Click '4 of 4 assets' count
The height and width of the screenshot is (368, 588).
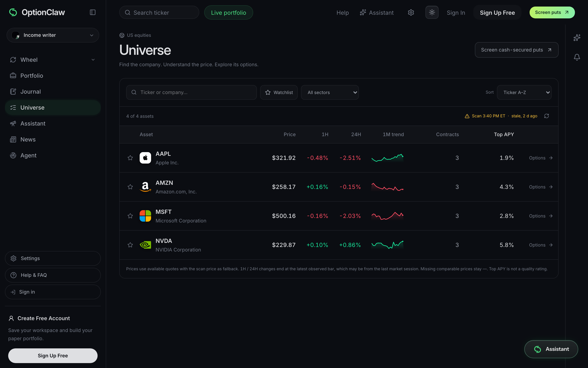pos(140,116)
